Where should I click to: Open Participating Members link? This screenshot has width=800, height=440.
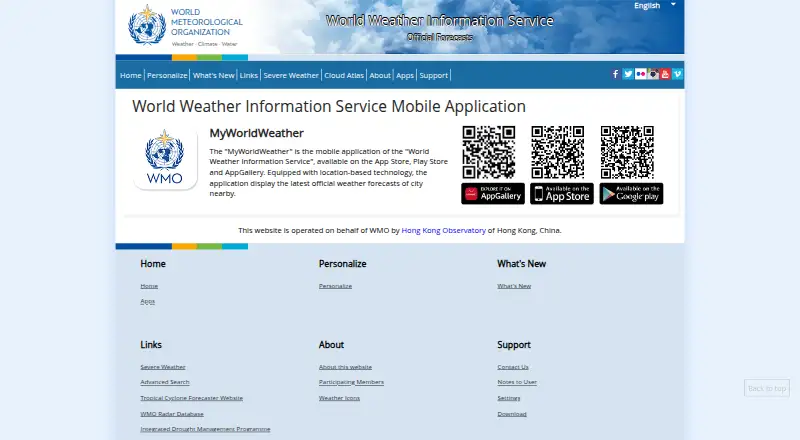point(351,382)
